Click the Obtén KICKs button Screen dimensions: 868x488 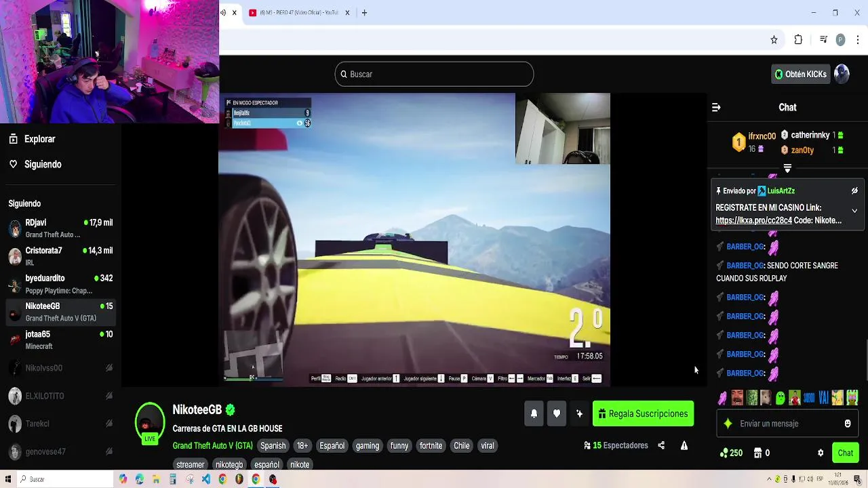801,74
